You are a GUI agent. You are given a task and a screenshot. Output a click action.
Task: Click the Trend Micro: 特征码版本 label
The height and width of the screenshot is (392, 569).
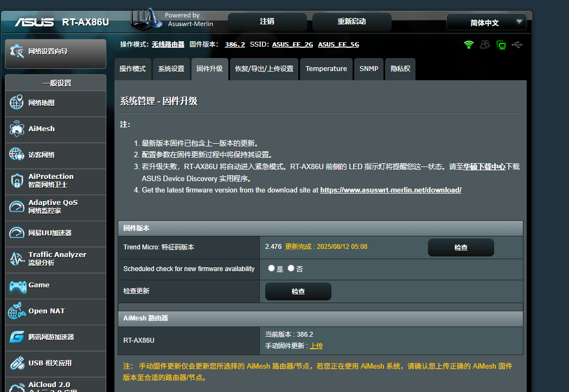158,247
